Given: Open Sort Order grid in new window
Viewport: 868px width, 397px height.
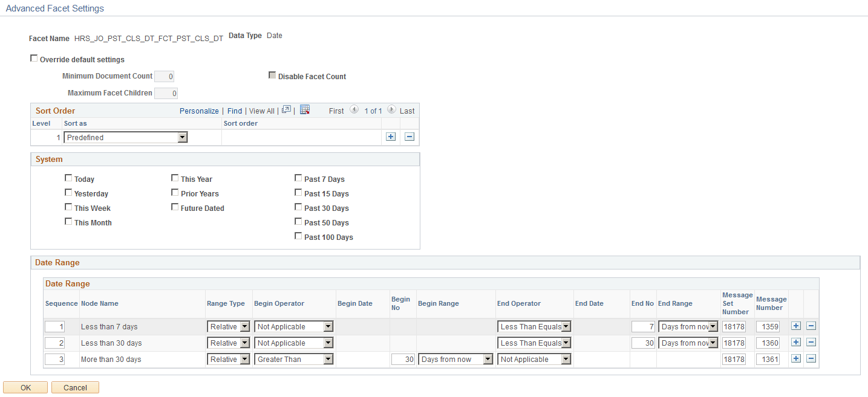Looking at the screenshot, I should pos(286,110).
